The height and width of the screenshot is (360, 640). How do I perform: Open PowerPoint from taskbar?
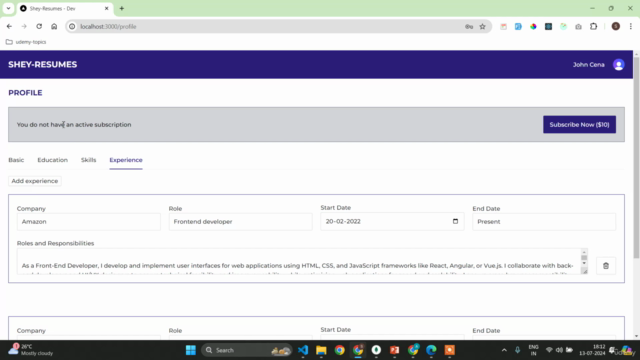coord(394,350)
